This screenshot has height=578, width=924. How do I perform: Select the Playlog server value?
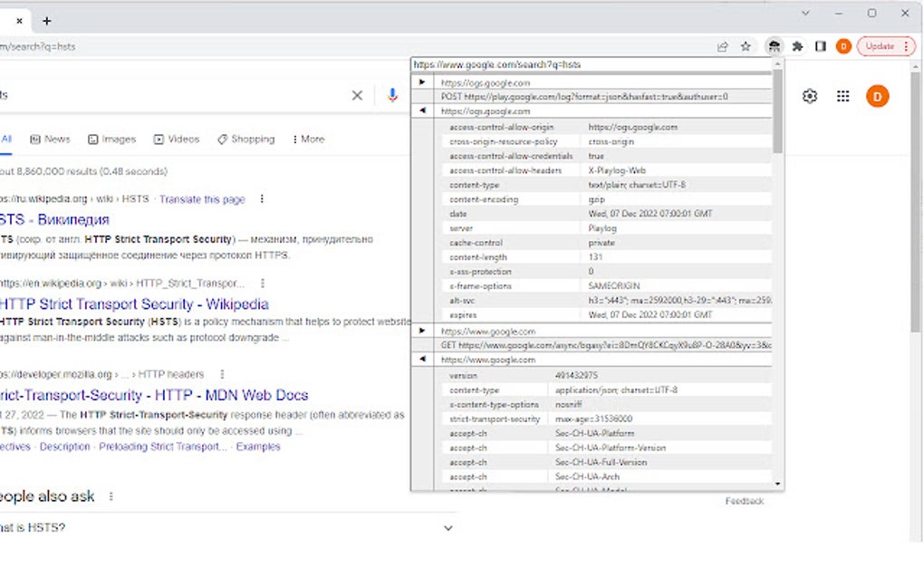pos(602,228)
